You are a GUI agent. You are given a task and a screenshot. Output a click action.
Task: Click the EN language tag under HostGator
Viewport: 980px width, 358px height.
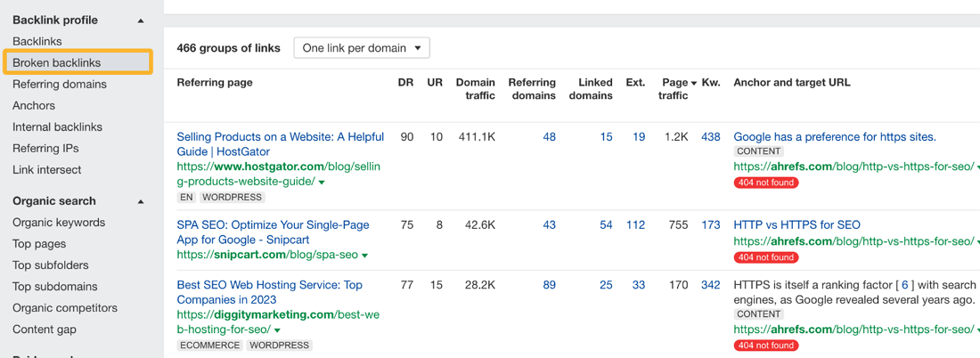187,198
